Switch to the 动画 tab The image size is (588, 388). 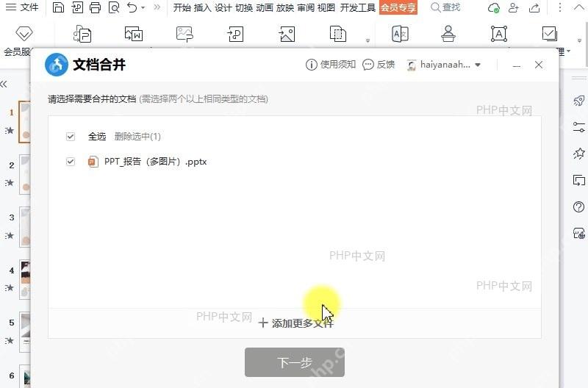click(265, 7)
